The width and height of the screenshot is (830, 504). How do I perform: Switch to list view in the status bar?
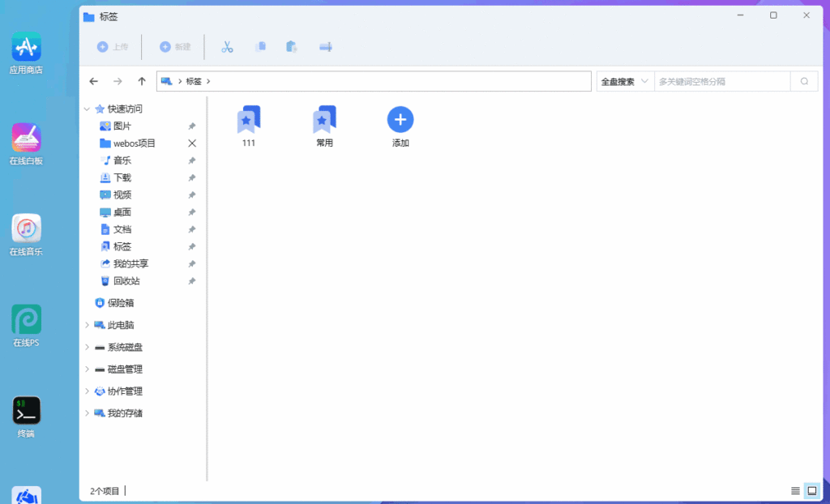click(795, 491)
